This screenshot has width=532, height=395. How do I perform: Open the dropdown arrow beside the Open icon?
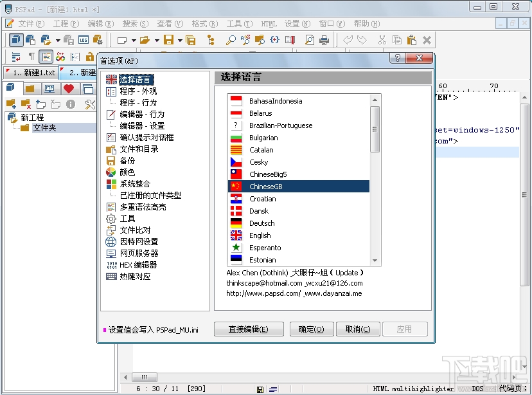156,40
